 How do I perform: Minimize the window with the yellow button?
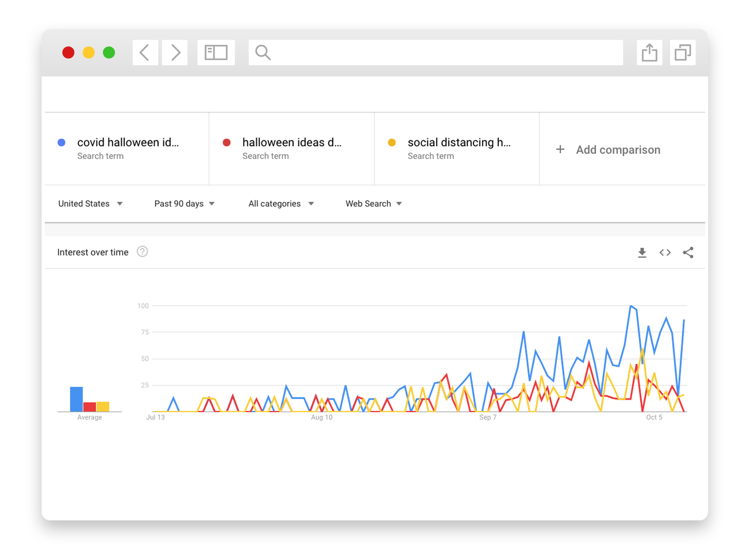(89, 52)
